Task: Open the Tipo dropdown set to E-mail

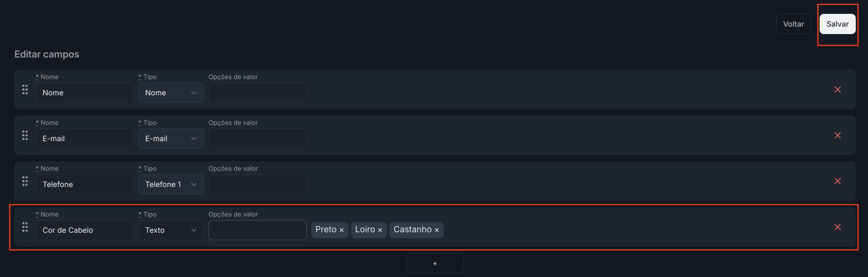Action: (171, 139)
